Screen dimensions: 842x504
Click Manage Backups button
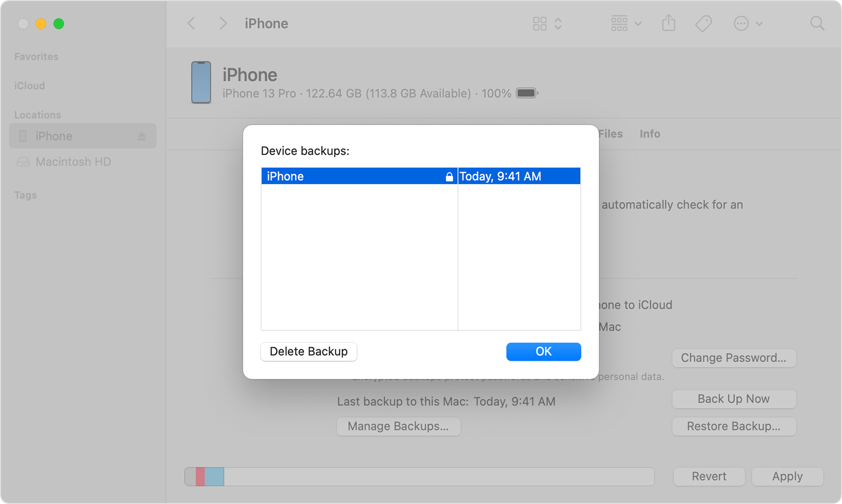398,426
